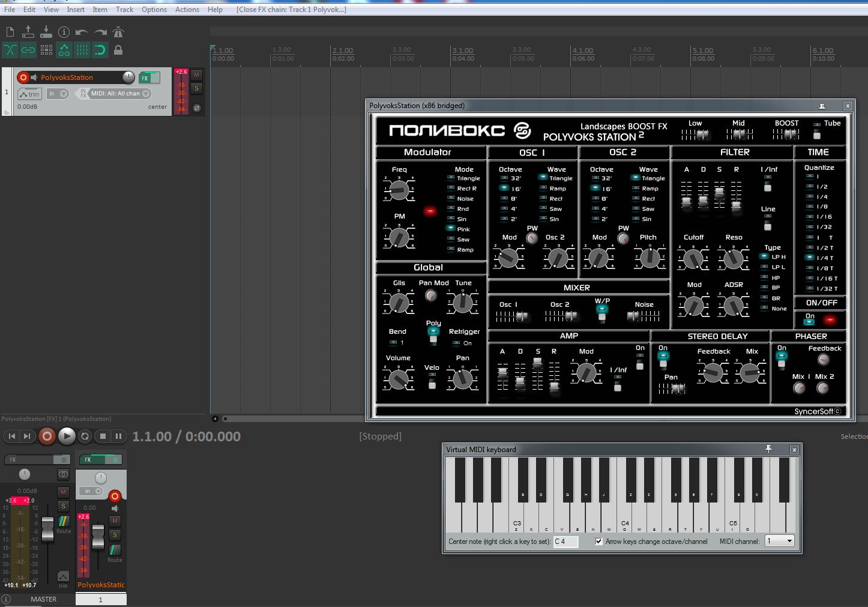Open the track panel 'in' input dropdown
Screen dimensions: 868x607
coord(58,94)
